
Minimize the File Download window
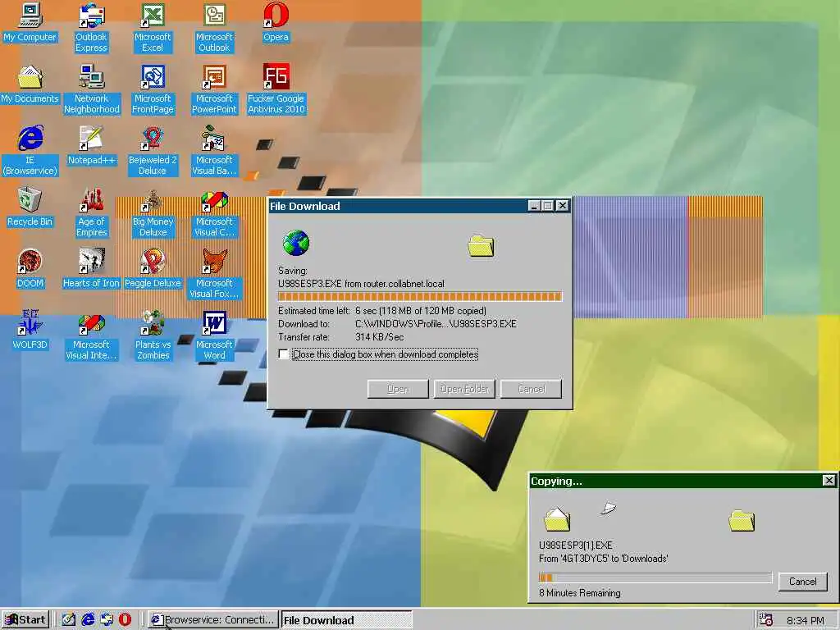(x=533, y=206)
